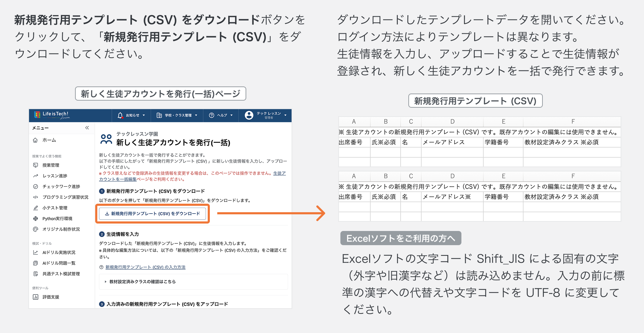Click the 授業管理 icon
This screenshot has height=333, width=644.
point(35,165)
